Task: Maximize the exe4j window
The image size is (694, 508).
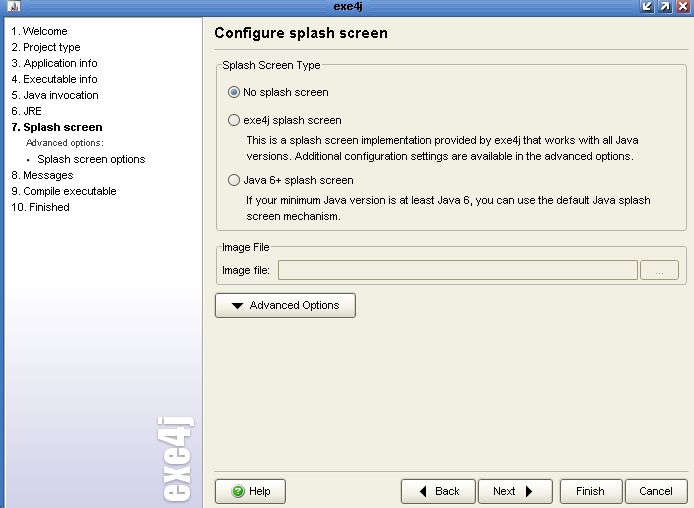Action: 665,6
